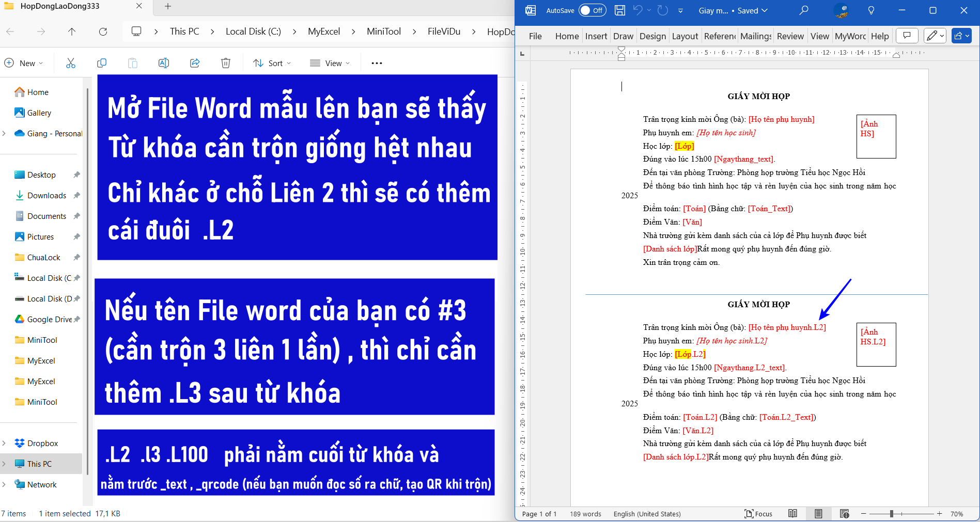
Task: Click the Share icon in Explorer toolbar
Action: tap(195, 63)
